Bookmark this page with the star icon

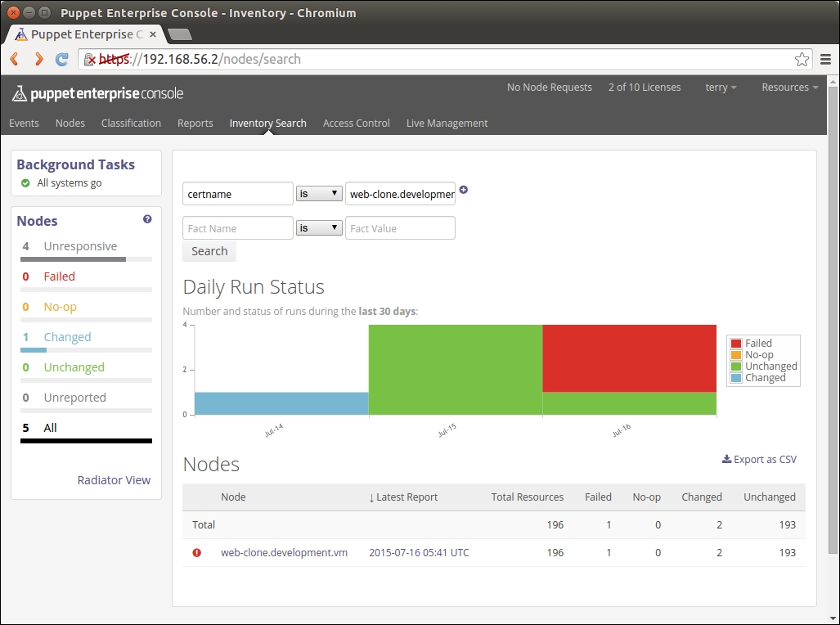(802, 59)
